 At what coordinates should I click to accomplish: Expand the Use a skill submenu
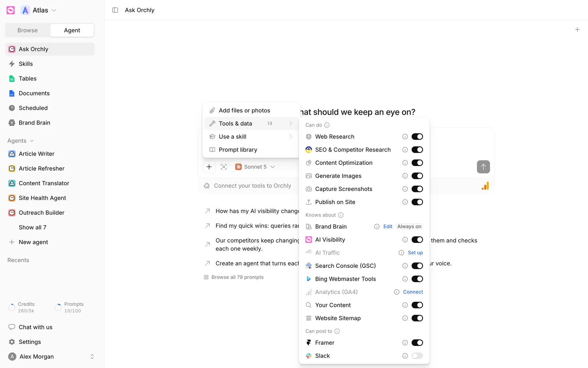[x=251, y=137]
